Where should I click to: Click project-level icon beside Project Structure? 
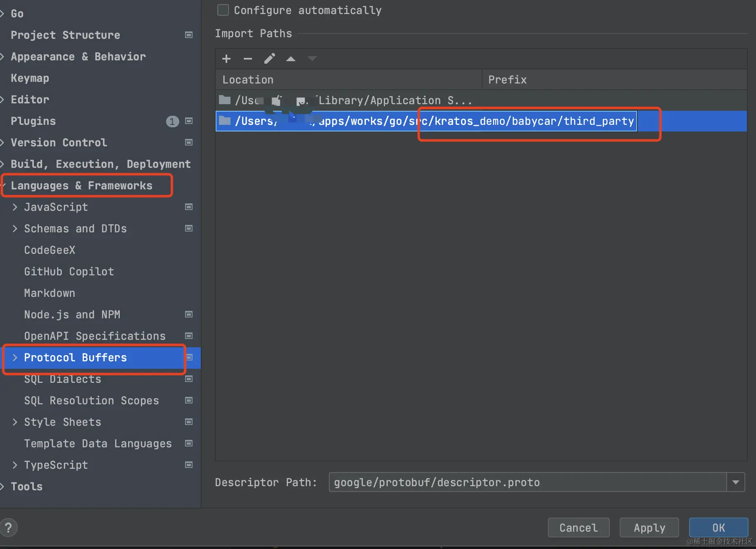point(189,35)
